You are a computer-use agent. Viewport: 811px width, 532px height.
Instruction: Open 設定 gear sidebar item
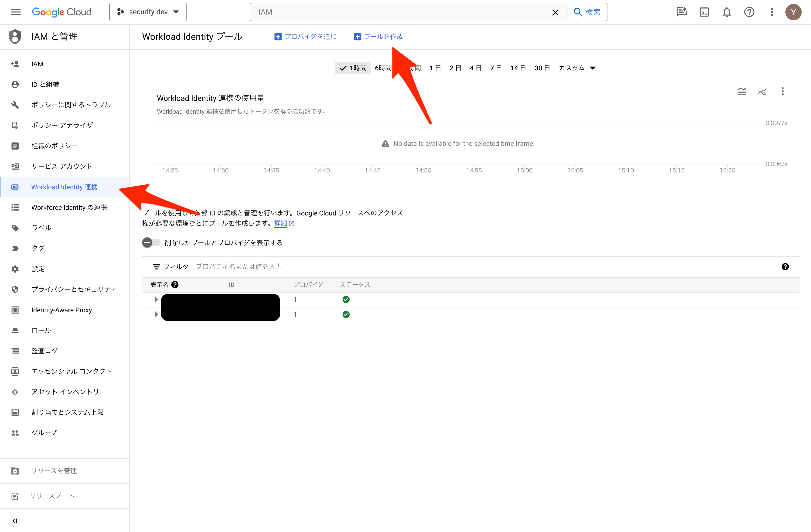point(65,269)
